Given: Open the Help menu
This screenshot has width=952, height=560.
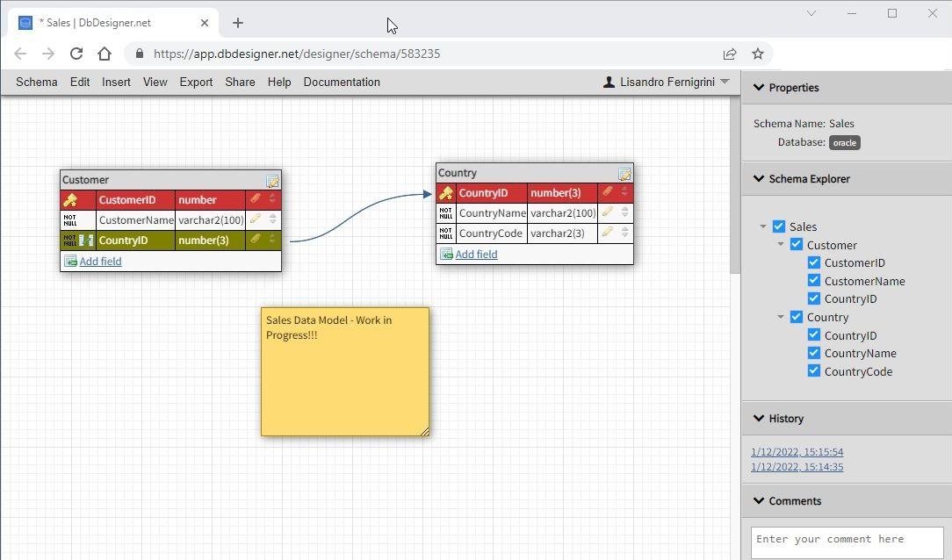Looking at the screenshot, I should click(x=279, y=82).
